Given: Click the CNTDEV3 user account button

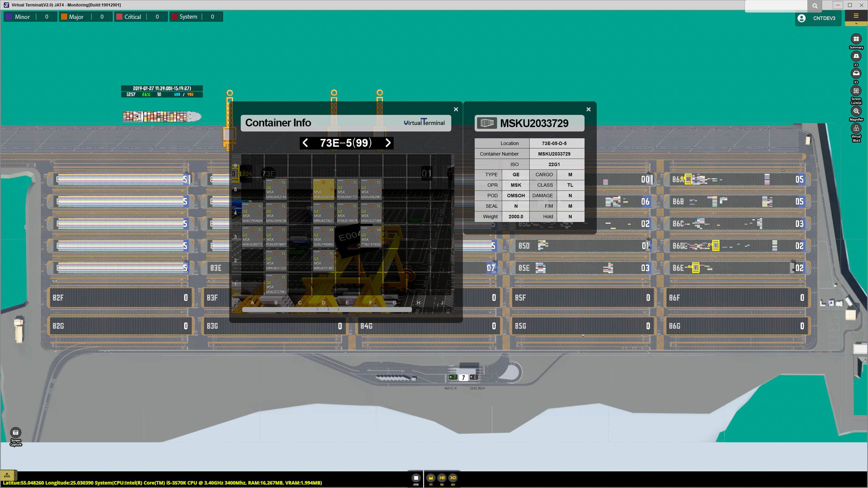Looking at the screenshot, I should 817,18.
